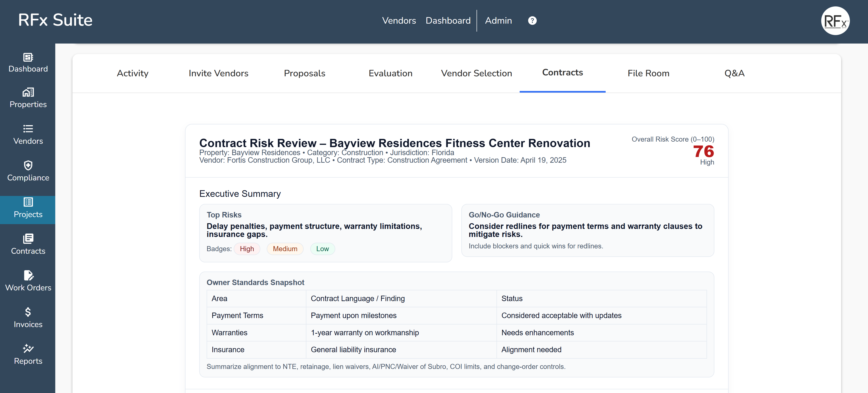Click the overall risk score 76
Viewport: 868px width, 393px height.
coord(703,151)
